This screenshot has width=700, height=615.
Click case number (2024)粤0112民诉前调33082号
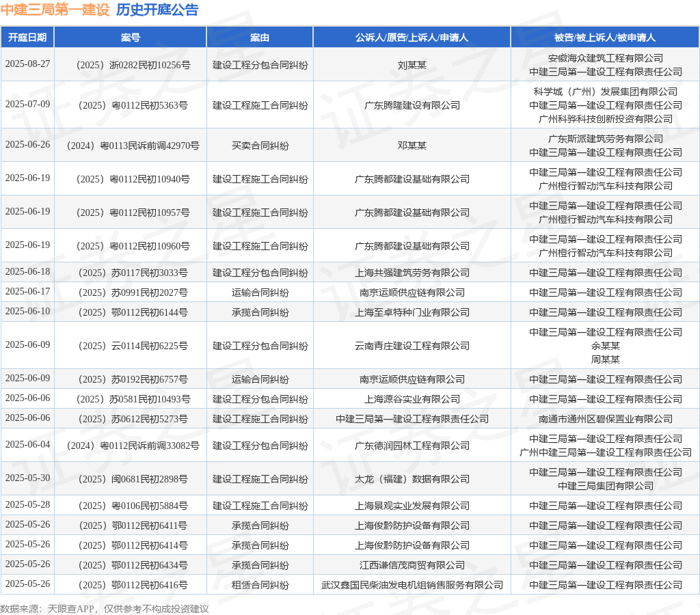pos(133,446)
